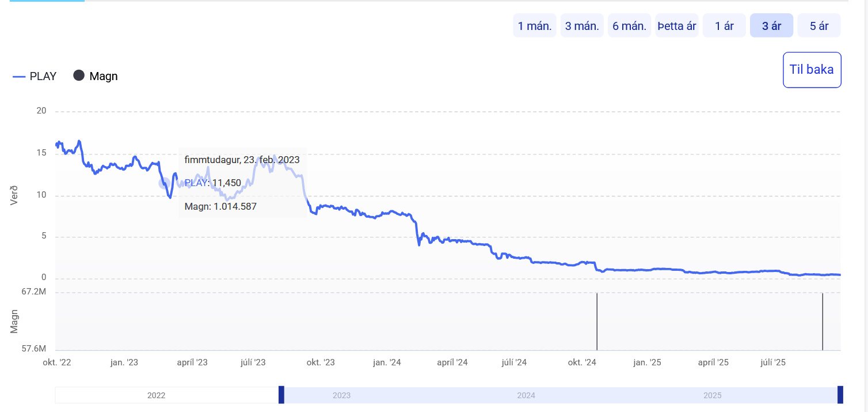Viewport: 868px width, 412px height.
Task: Click the right handle of the range navigator
Action: (840, 395)
